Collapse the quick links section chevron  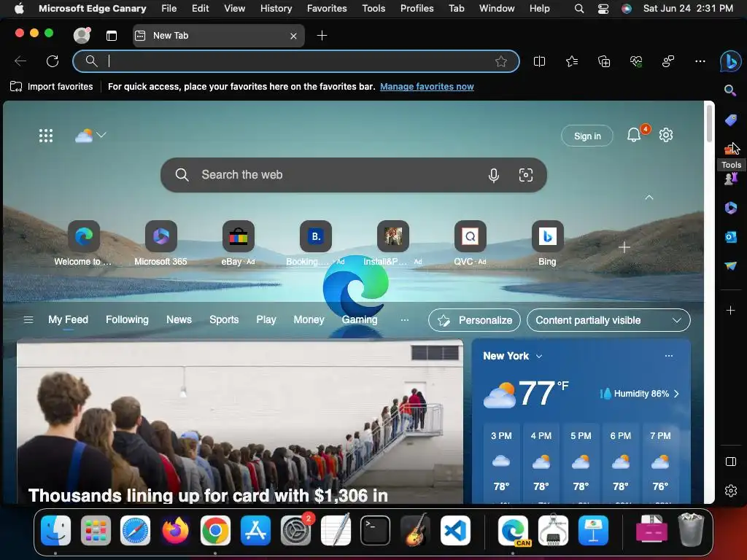click(x=649, y=197)
